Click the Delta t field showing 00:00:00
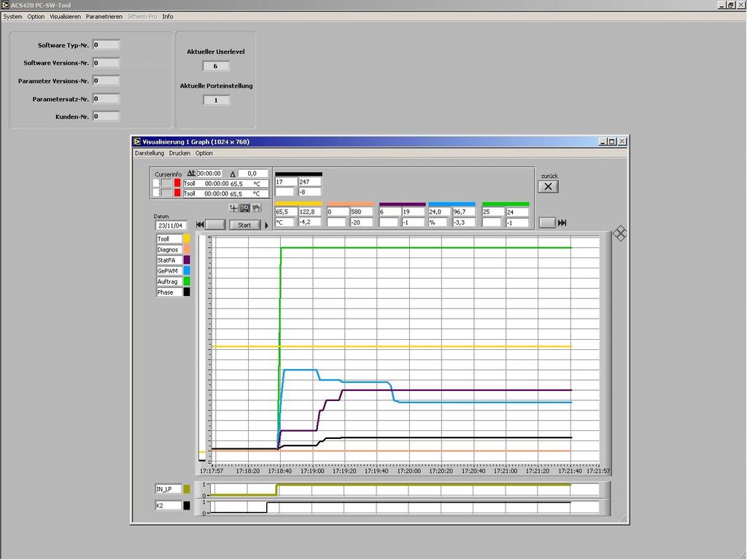This screenshot has width=747, height=560. click(x=209, y=174)
